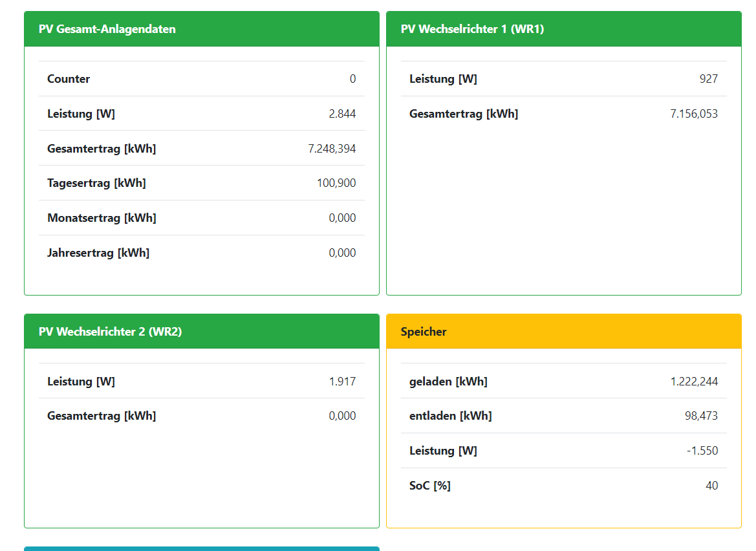
Task: Click the WR1 Leistung value 927
Action: click(x=708, y=79)
